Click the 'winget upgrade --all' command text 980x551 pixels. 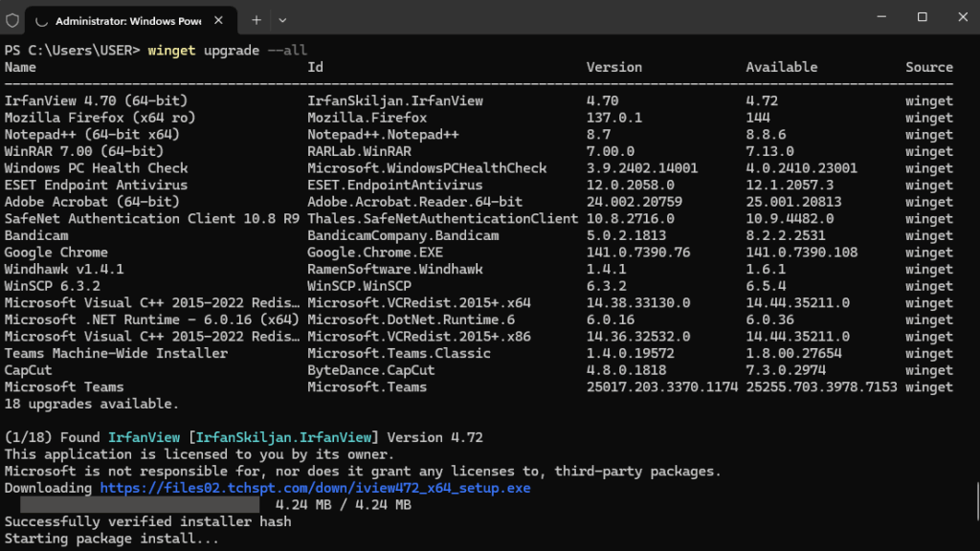point(227,50)
